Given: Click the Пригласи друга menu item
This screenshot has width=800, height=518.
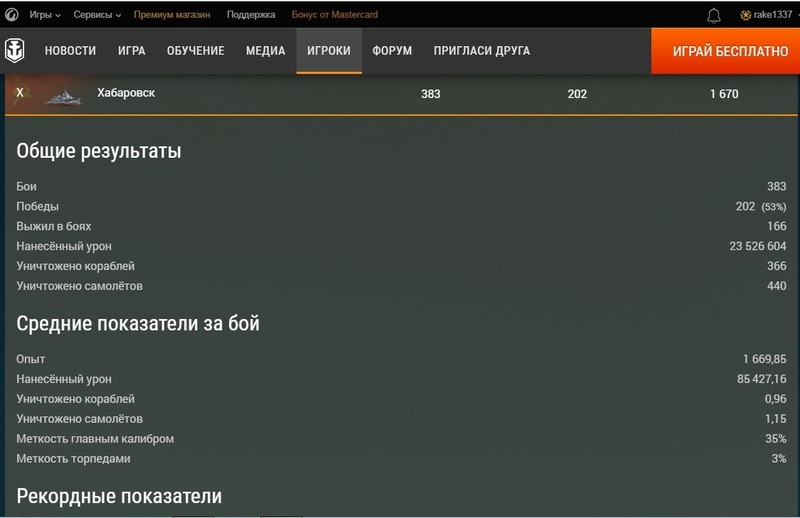Looking at the screenshot, I should pos(481,51).
